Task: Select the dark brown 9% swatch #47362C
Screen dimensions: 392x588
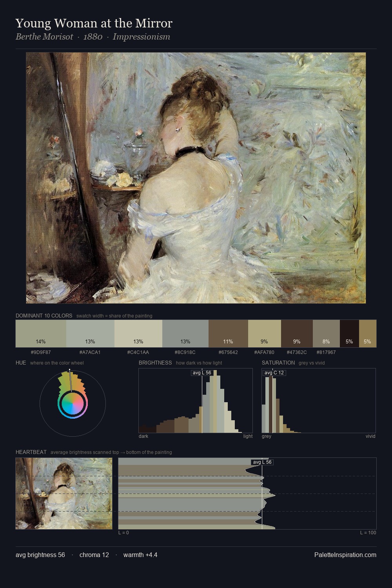Action: [x=297, y=334]
